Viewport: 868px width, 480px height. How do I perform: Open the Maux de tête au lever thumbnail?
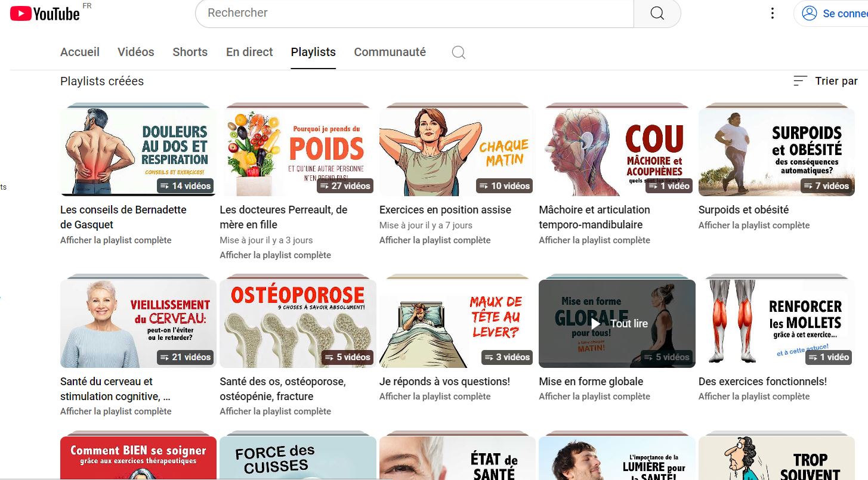tap(458, 324)
